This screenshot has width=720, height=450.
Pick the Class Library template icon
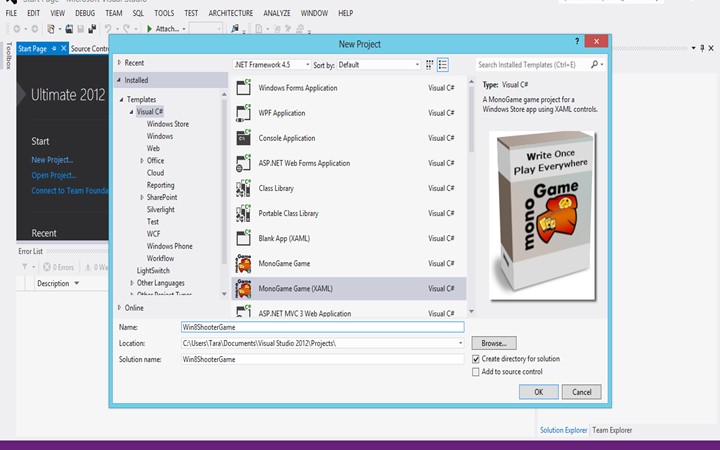243,188
